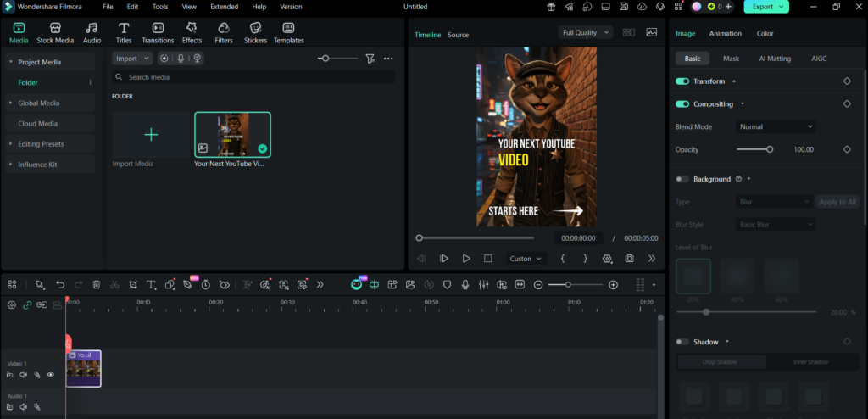Toggle the Transform switch
Viewport: 868px width, 419px height.
[682, 81]
